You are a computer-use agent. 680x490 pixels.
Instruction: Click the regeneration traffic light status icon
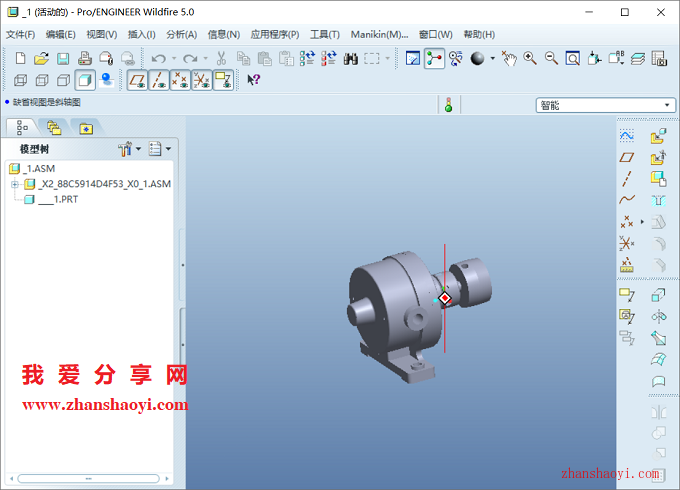[449, 105]
